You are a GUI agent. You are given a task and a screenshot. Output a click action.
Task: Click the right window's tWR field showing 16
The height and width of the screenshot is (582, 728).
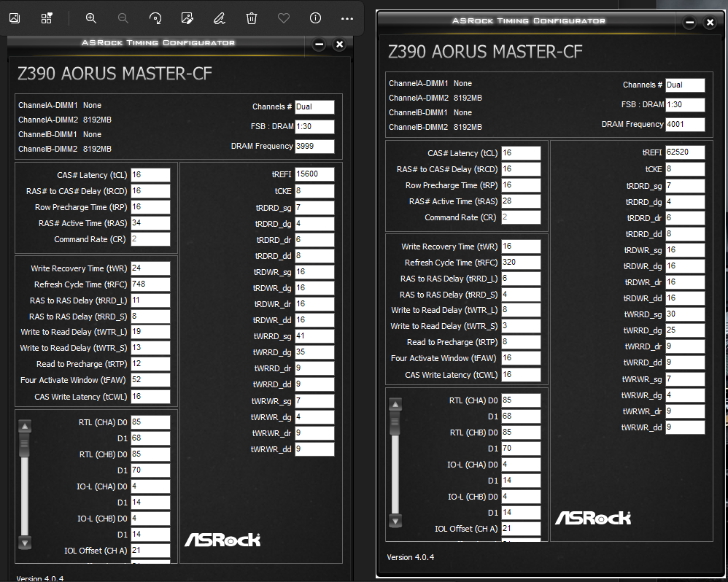pyautogui.click(x=521, y=247)
